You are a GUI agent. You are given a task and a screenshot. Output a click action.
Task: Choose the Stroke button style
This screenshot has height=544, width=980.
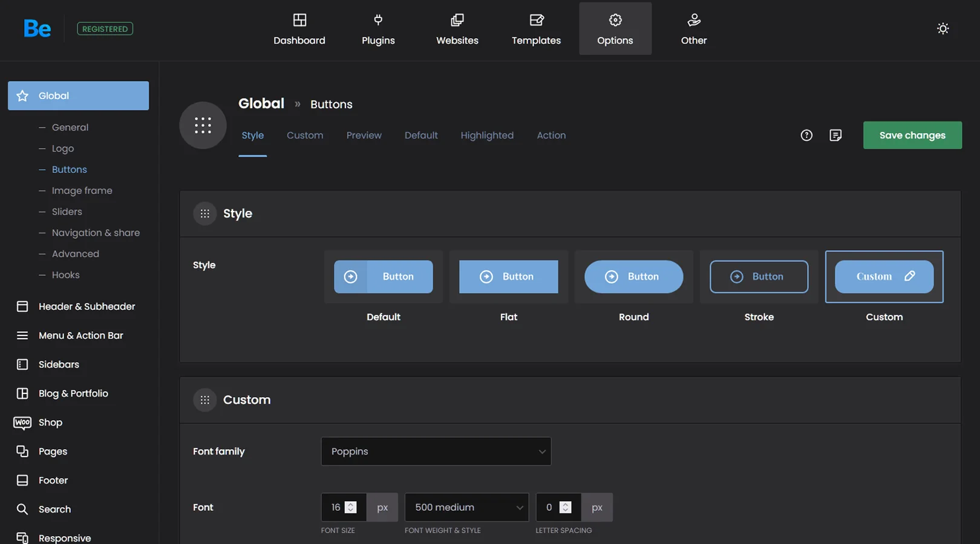(759, 277)
